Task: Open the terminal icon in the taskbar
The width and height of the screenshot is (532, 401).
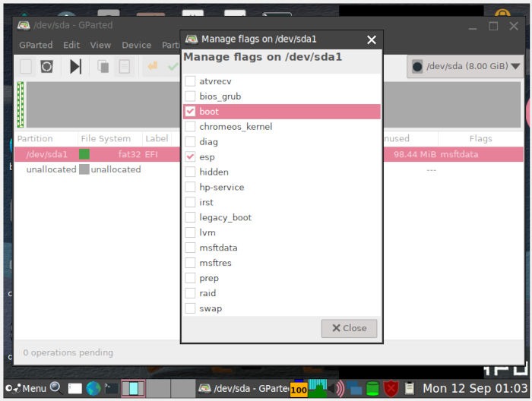Action: coord(111,388)
